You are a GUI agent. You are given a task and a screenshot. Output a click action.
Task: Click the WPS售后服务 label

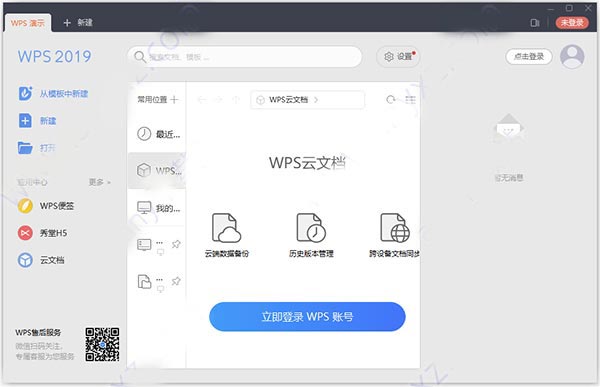[38, 332]
